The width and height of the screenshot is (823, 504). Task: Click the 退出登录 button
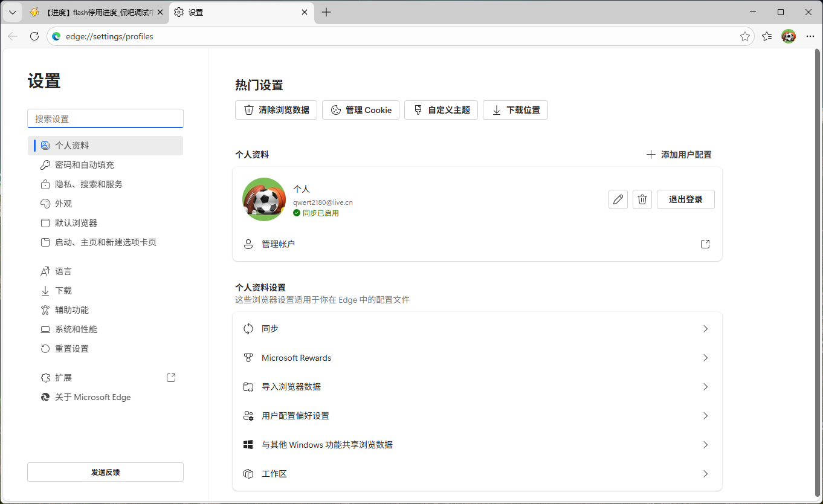(685, 199)
